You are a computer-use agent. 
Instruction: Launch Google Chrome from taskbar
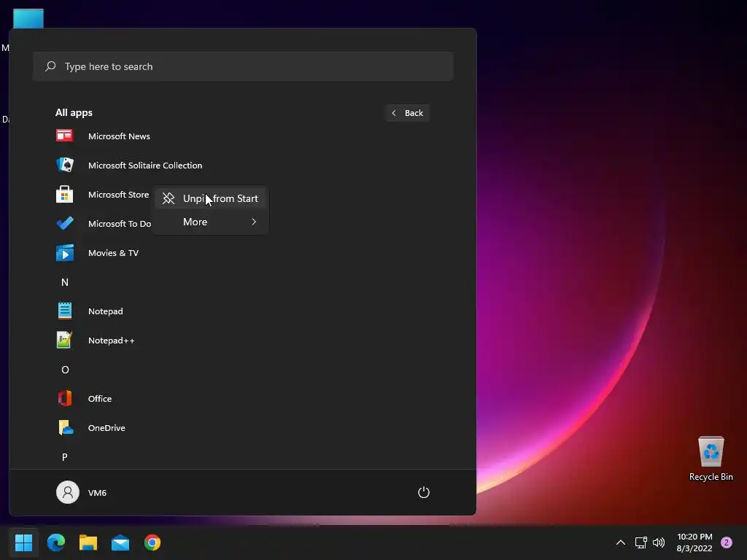[x=152, y=542]
